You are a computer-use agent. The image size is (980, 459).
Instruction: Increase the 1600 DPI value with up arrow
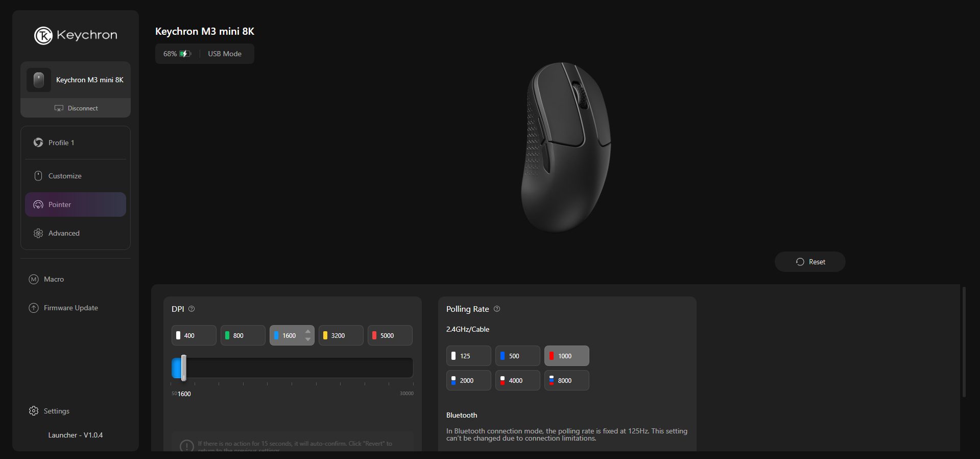pyautogui.click(x=308, y=332)
